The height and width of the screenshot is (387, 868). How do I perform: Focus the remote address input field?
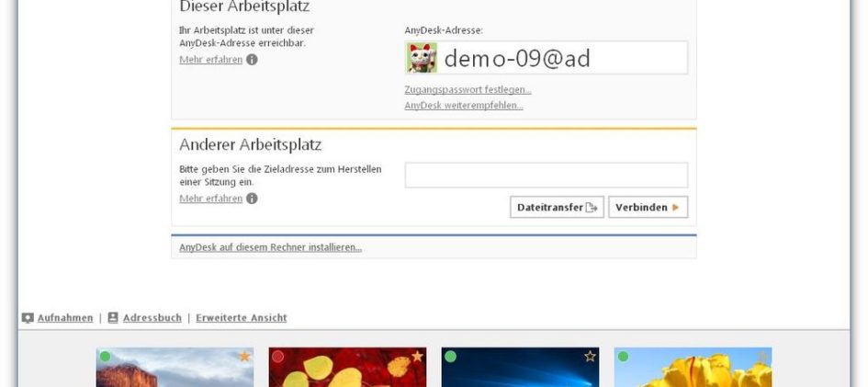click(546, 176)
